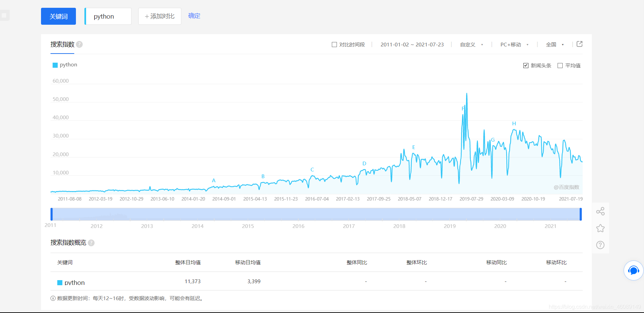Click news marker A on chart

pos(214,181)
